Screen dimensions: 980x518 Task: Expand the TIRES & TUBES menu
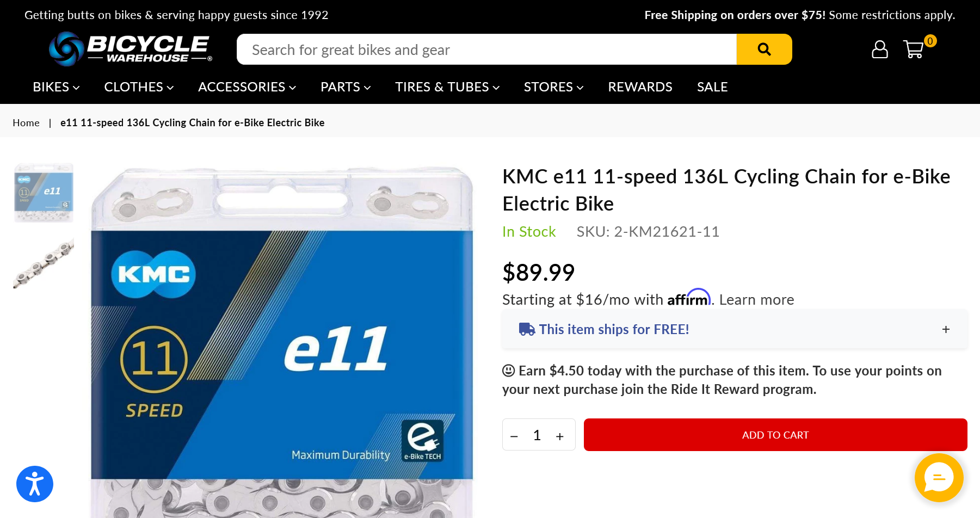[x=447, y=87]
